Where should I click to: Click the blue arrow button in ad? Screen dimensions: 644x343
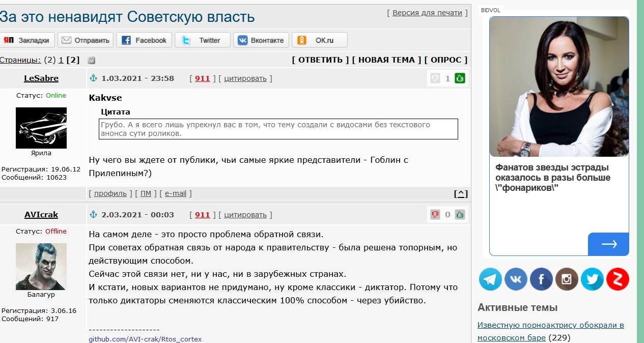(608, 244)
